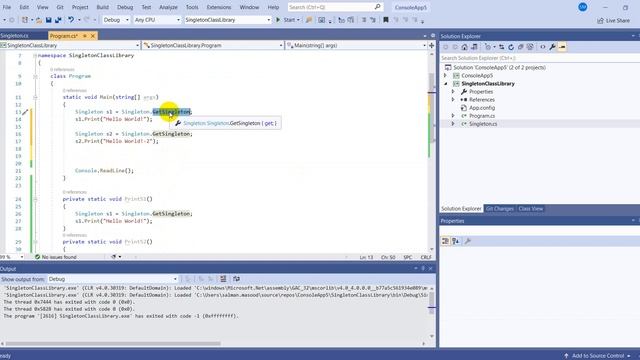Click the Save All icon in the toolbar
Image resolution: width=640 pixels, height=360 pixels.
click(x=58, y=20)
